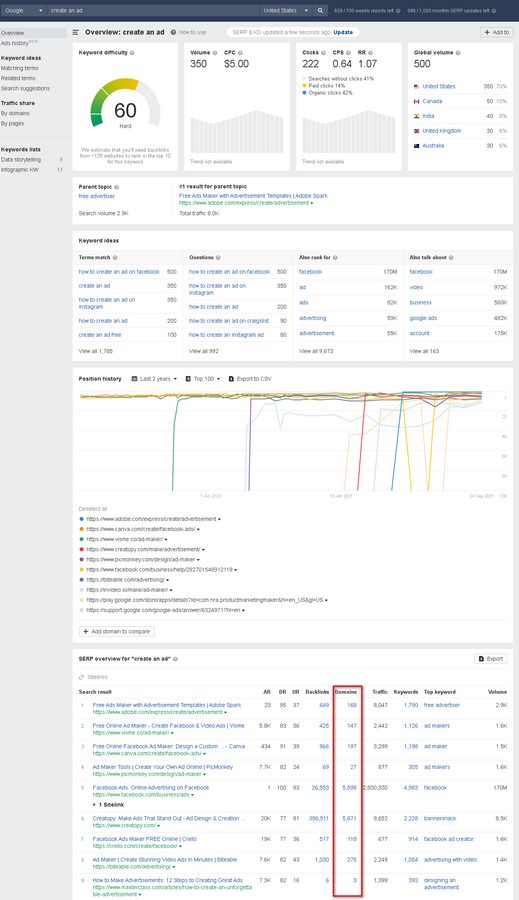Click the Volume info icon
The width and height of the screenshot is (519, 900).
215,53
